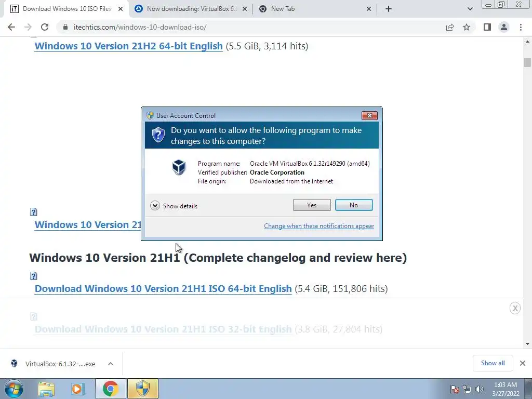Open Download Windows 10 Version 21H1 ISO 32-bit link
The width and height of the screenshot is (532, 399).
[x=163, y=329]
